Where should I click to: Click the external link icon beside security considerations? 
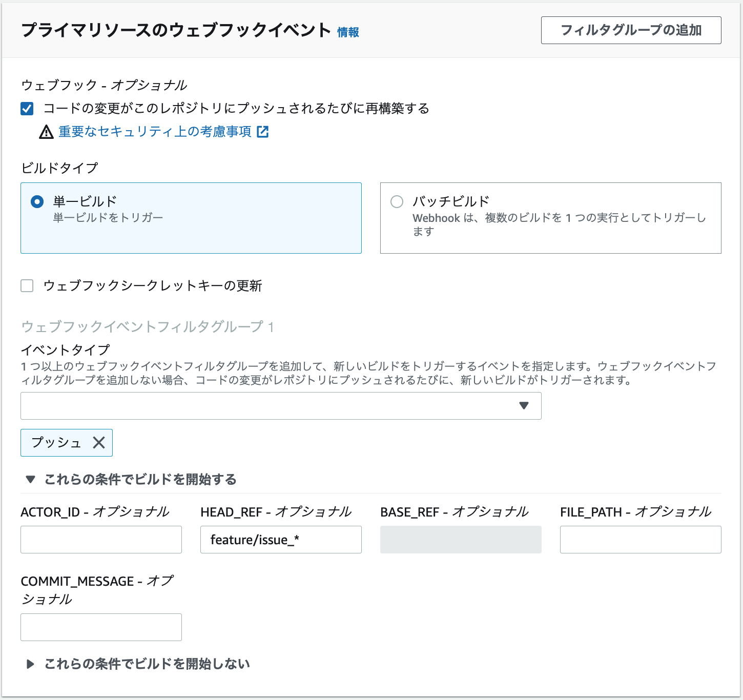coord(263,132)
